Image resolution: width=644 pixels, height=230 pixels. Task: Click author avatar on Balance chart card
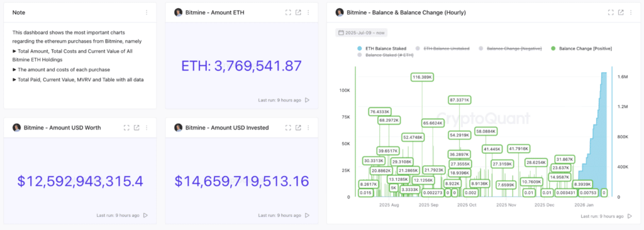click(x=339, y=13)
